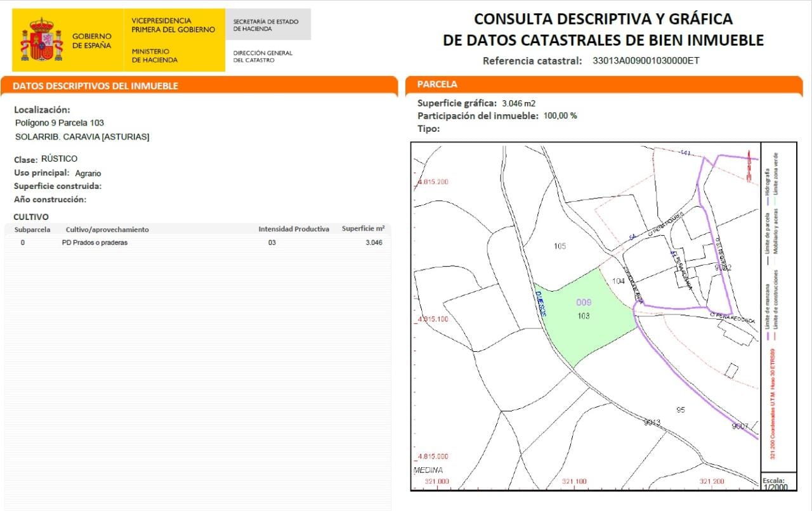Image resolution: width=812 pixels, height=511 pixels.
Task: Click the 4.815.000 coordinate label
Action: [433, 456]
